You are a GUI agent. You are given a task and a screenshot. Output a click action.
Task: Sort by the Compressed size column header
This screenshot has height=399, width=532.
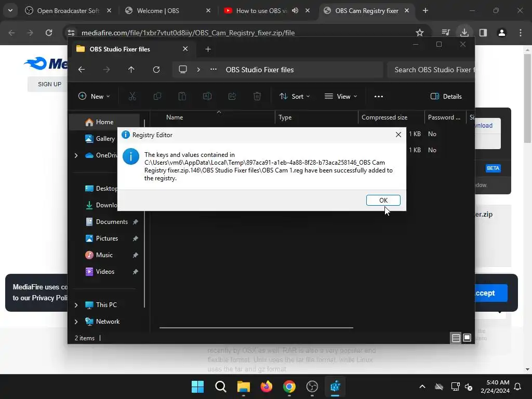tap(392, 117)
